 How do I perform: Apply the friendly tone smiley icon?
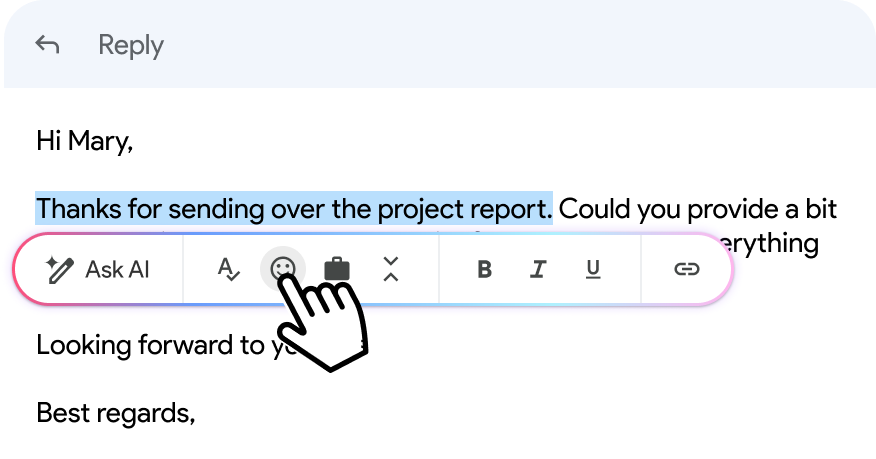tap(283, 268)
